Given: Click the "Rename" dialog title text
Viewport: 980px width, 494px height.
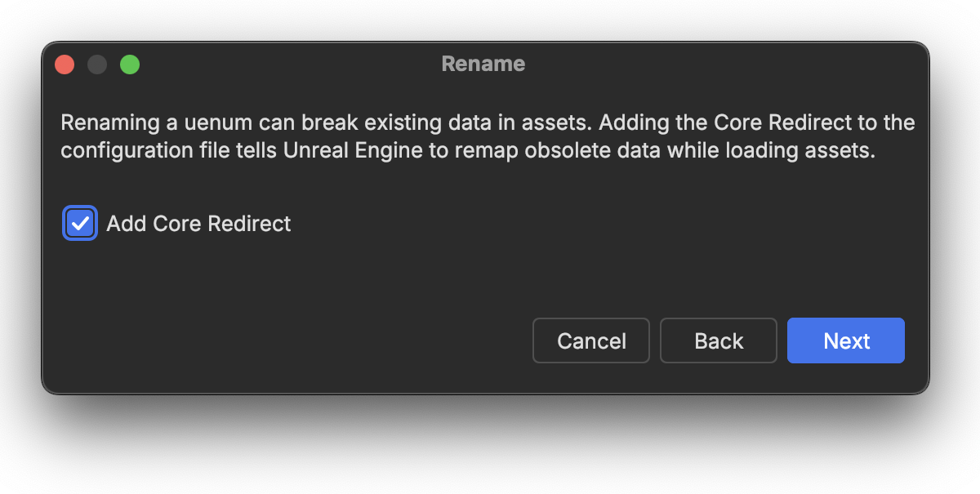Looking at the screenshot, I should 483,64.
